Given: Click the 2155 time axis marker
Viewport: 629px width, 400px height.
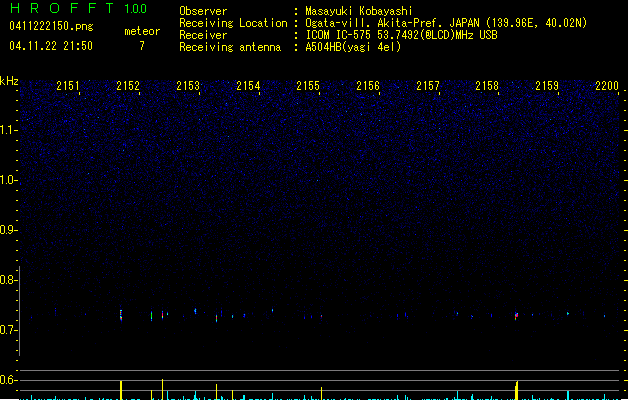Looking at the screenshot, I should tap(308, 86).
